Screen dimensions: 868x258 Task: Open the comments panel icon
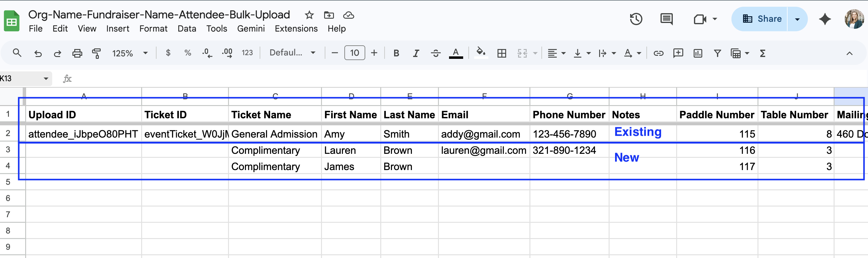[666, 19]
